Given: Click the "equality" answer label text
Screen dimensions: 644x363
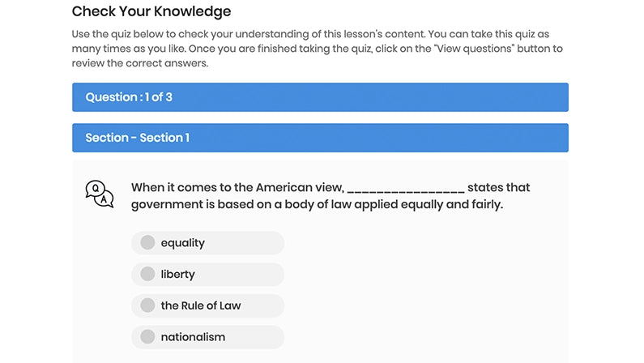Looking at the screenshot, I should pyautogui.click(x=182, y=243).
